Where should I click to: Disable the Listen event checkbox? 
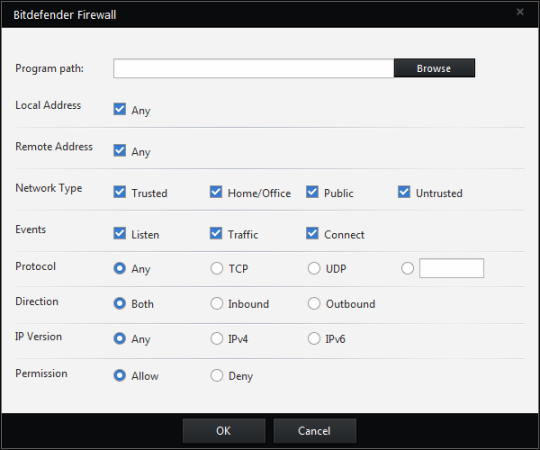coord(120,233)
